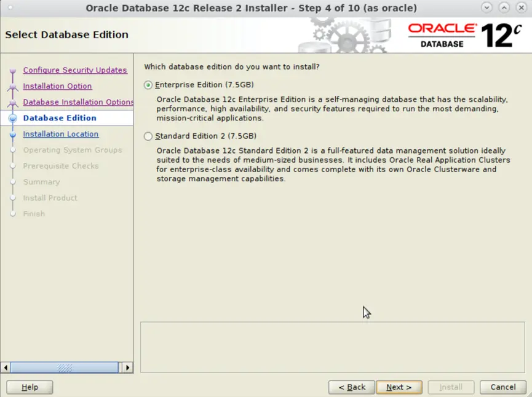Click the Help button

[x=30, y=387]
